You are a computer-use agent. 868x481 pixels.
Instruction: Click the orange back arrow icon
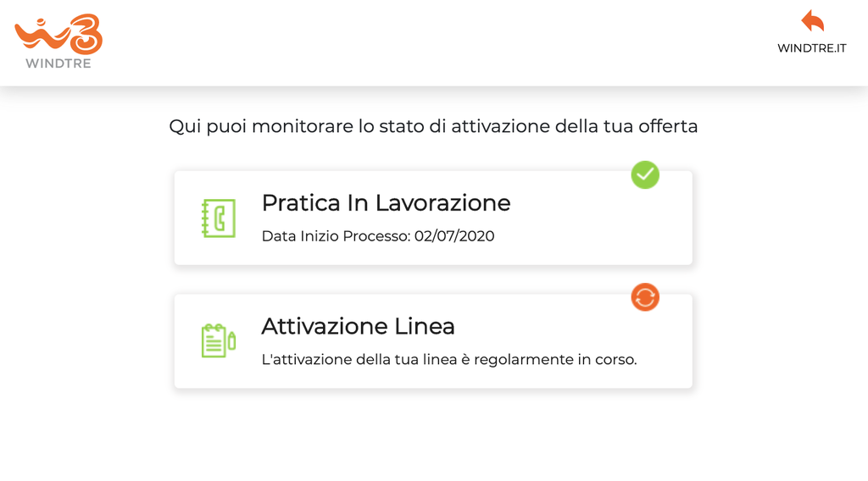tap(812, 20)
